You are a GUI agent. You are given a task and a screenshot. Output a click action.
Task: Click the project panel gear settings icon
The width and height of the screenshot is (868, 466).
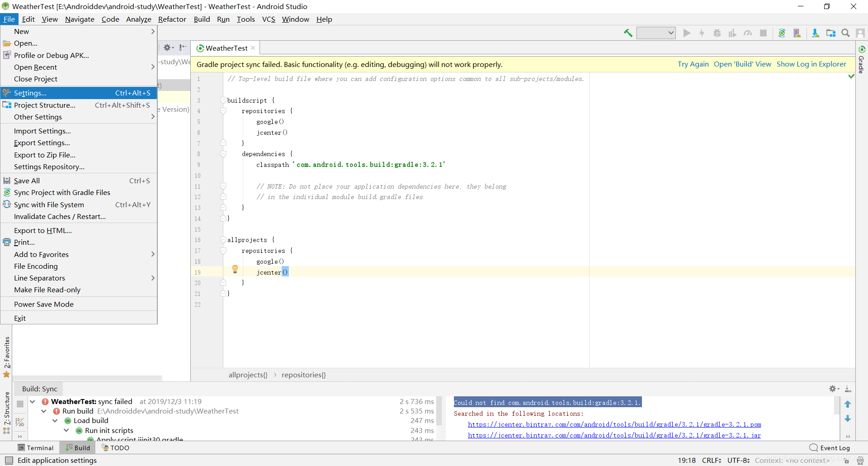(x=168, y=48)
